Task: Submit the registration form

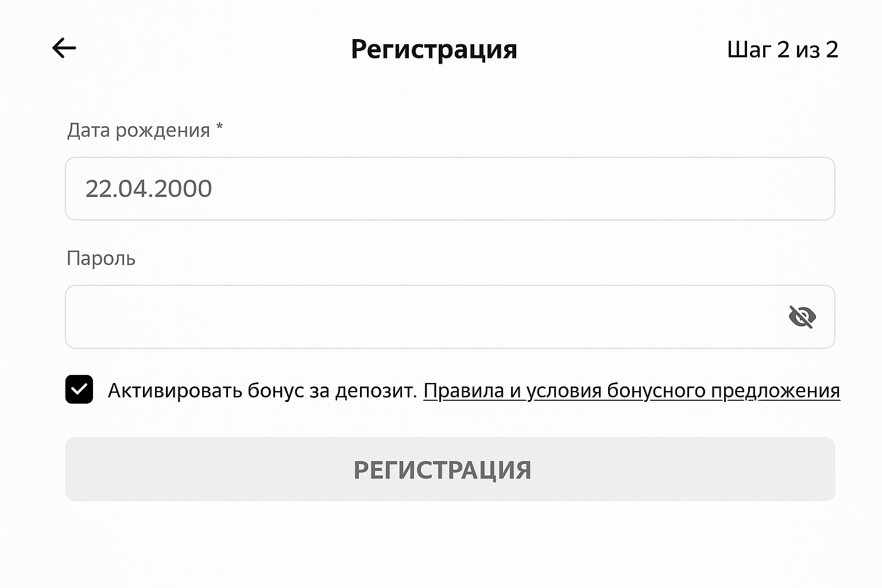Action: pyautogui.click(x=441, y=469)
